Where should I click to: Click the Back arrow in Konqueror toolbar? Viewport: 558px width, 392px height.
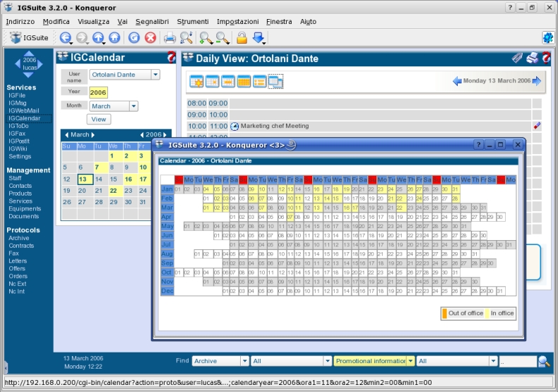(x=65, y=37)
